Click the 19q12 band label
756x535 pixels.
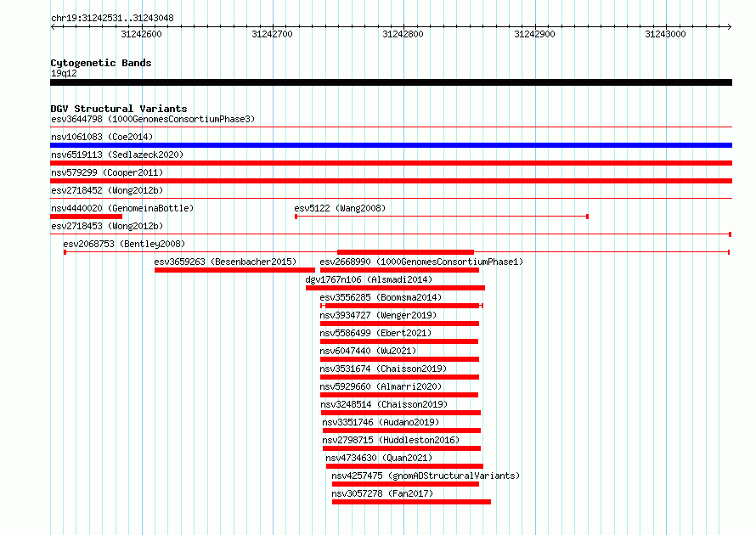coord(64,73)
